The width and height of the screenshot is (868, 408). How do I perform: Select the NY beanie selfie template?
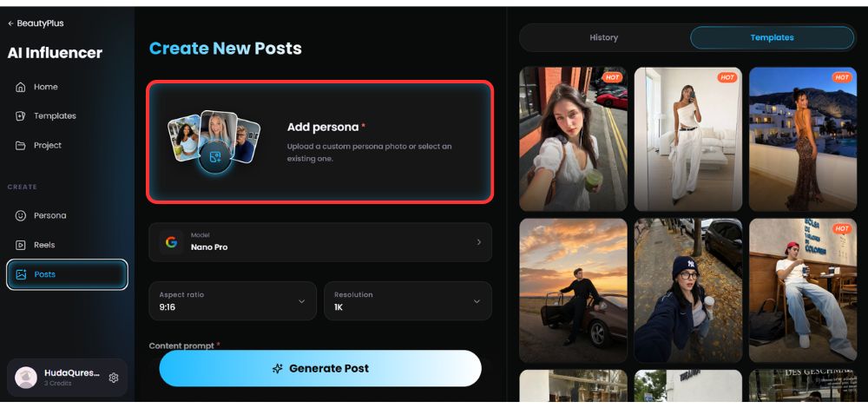pos(687,290)
